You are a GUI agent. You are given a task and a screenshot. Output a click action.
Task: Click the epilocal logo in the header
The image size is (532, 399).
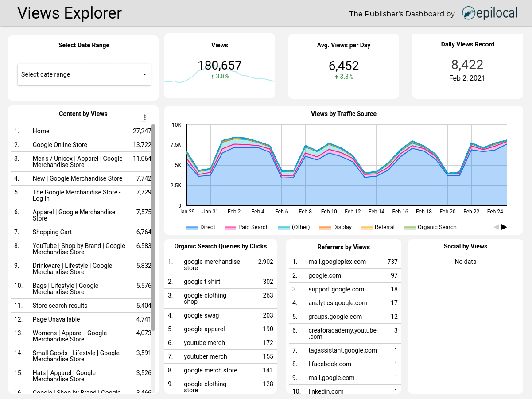489,13
